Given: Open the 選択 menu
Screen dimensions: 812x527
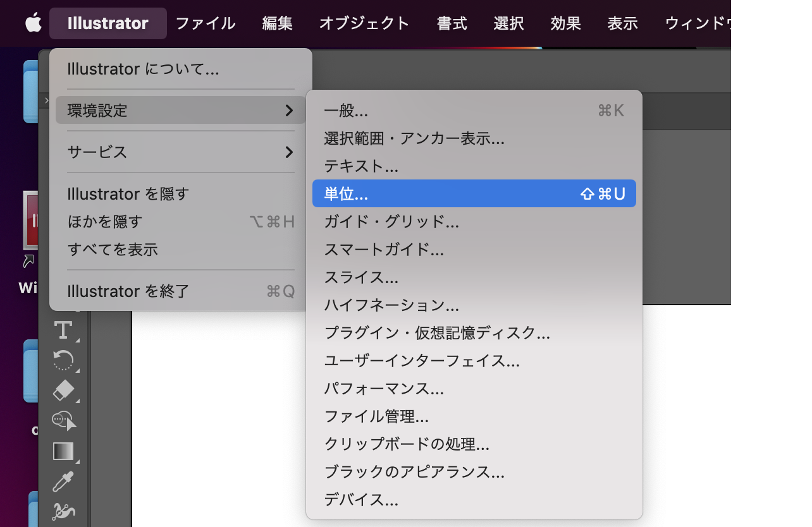Looking at the screenshot, I should pos(509,23).
